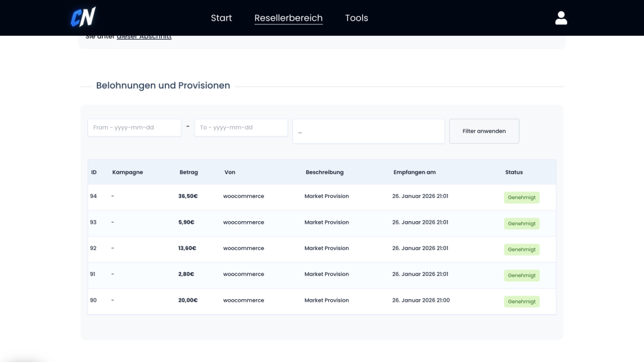The height and width of the screenshot is (362, 644).
Task: Click the Genehmigt badge for ID 90
Action: (521, 302)
